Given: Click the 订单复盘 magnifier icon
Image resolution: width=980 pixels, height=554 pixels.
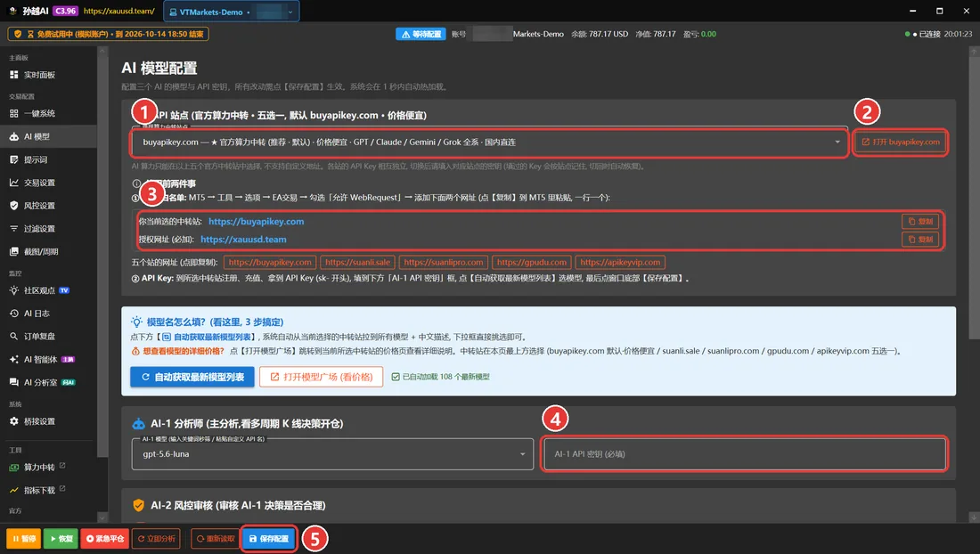Looking at the screenshot, I should (x=13, y=336).
